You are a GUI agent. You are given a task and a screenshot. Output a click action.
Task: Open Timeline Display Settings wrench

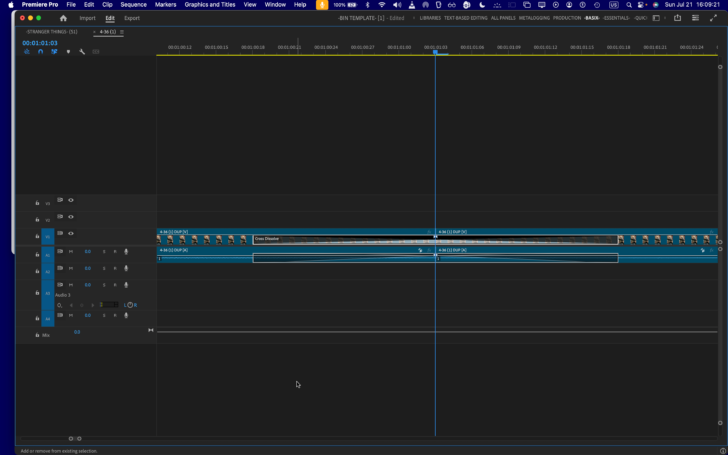click(82, 51)
